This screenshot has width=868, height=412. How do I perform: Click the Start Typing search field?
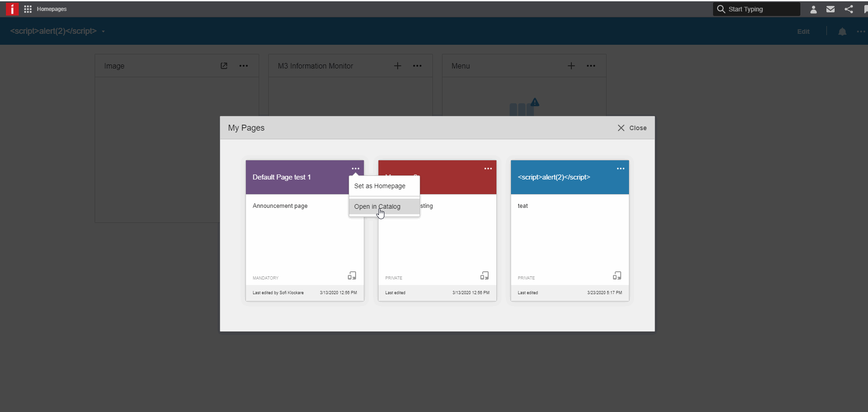tap(756, 9)
